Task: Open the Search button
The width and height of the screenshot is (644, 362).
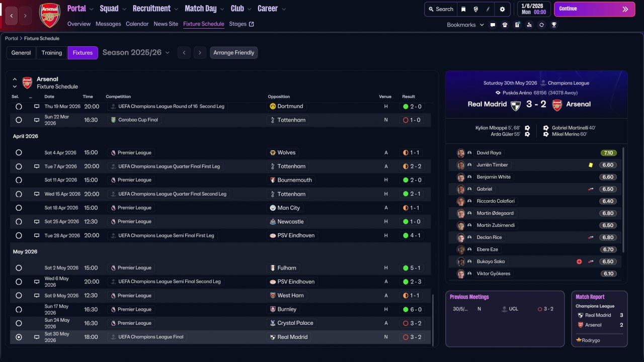Action: pos(440,9)
